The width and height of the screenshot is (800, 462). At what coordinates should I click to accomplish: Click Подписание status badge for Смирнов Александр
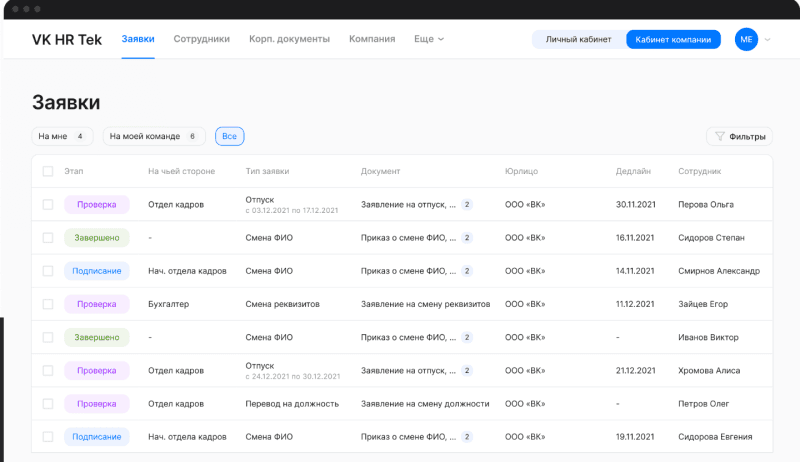click(97, 271)
